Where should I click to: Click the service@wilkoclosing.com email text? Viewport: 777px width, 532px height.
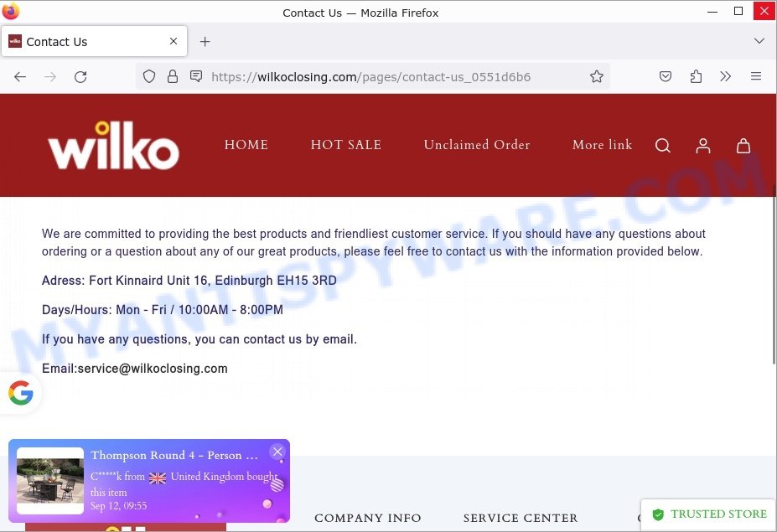pyautogui.click(x=153, y=369)
